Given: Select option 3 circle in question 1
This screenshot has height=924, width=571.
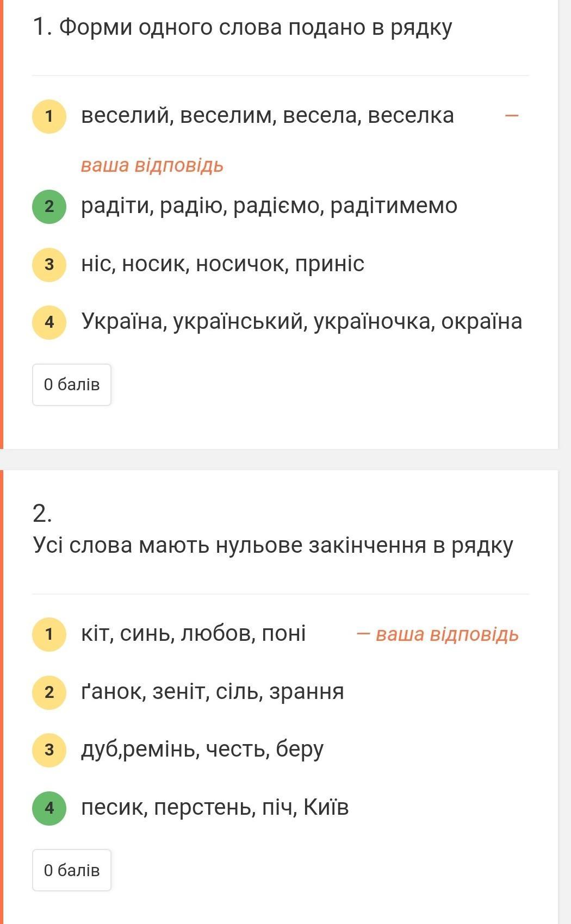Looking at the screenshot, I should click(x=49, y=264).
